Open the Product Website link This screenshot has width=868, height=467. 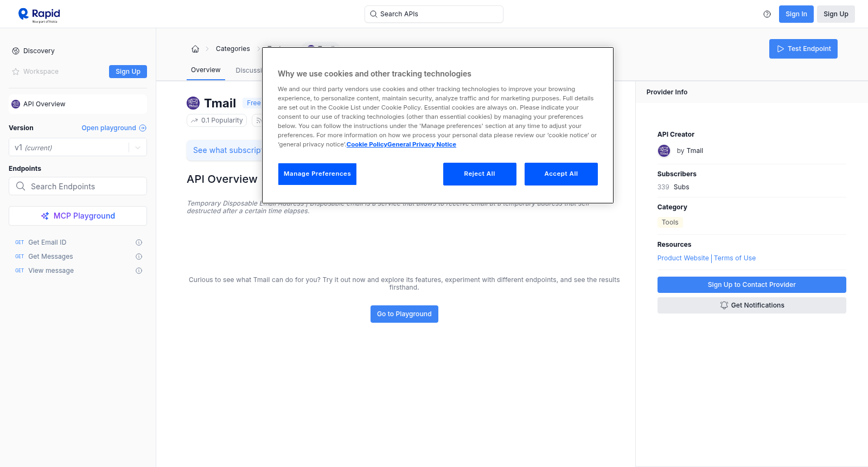683,258
